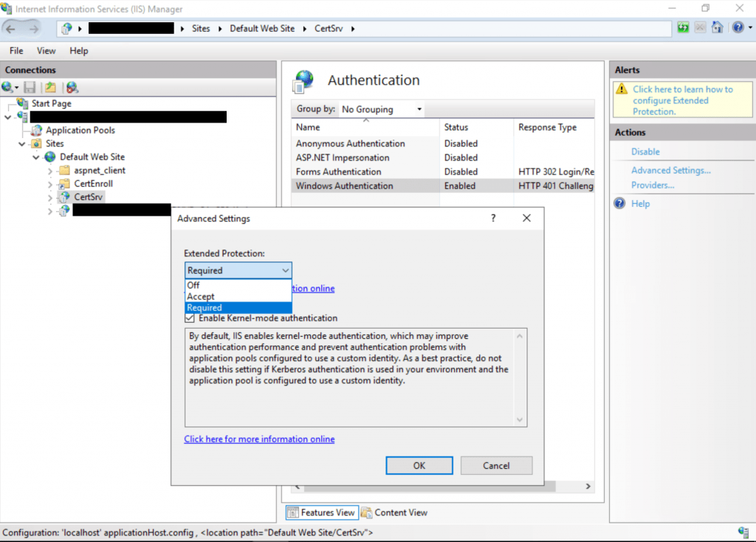The width and height of the screenshot is (756, 542).
Task: Collapse the Sites tree node
Action: [x=21, y=144]
